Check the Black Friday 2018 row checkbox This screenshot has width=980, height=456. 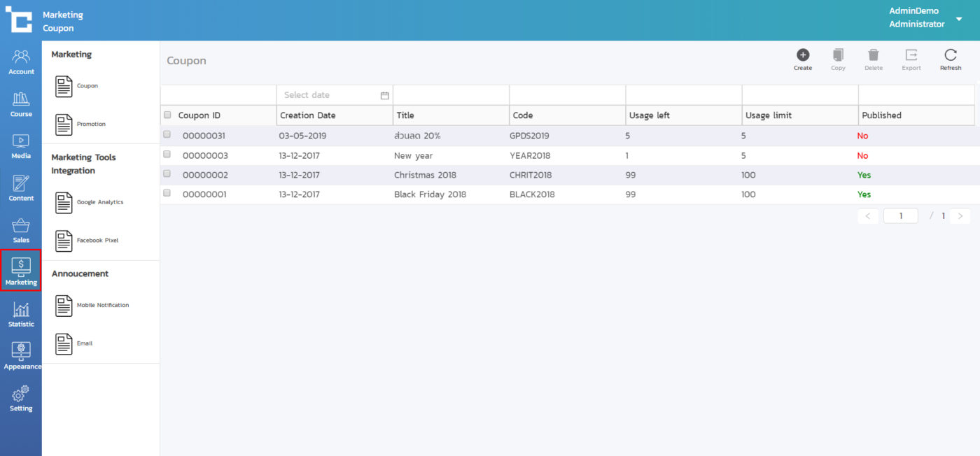click(167, 193)
